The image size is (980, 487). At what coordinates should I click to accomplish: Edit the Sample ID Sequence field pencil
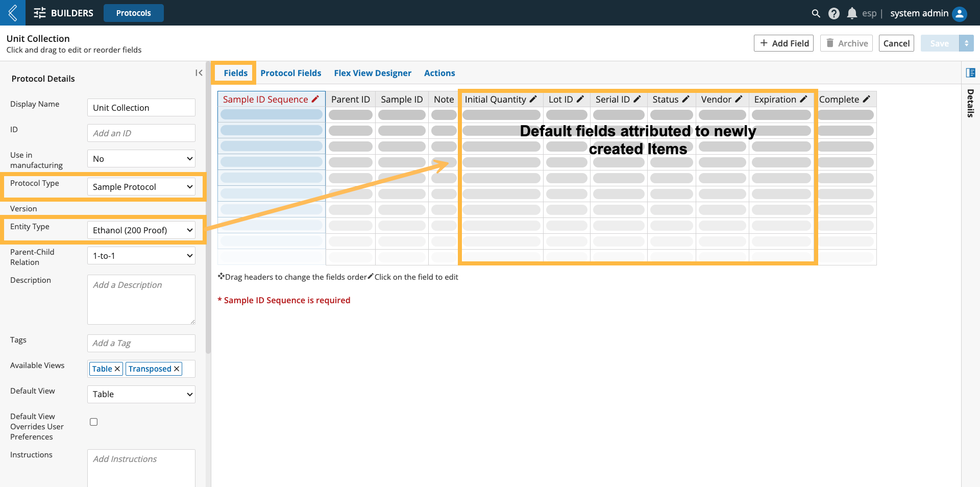[x=315, y=99]
